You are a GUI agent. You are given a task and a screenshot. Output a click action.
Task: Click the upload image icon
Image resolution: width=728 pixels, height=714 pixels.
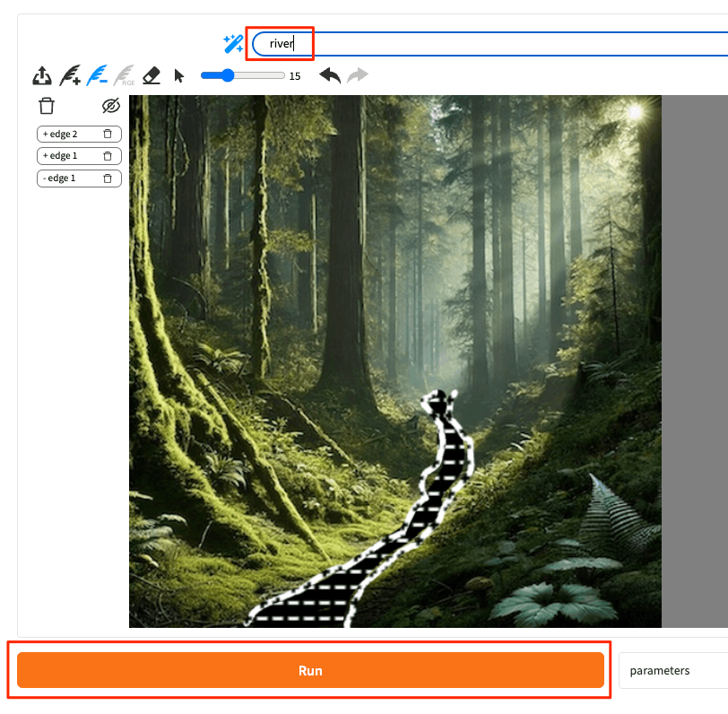click(42, 75)
